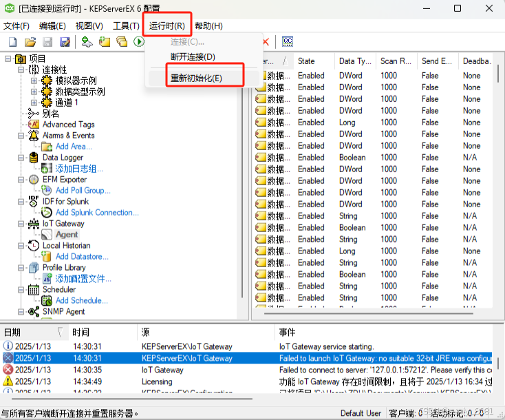Click the Add Datastore... link
The width and height of the screenshot is (505, 420).
(x=82, y=257)
